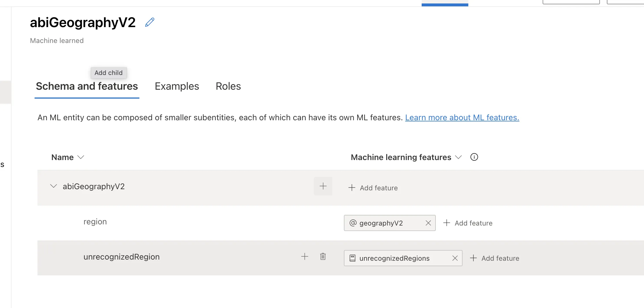
Task: Switch to the Examples tab
Action: coord(177,86)
